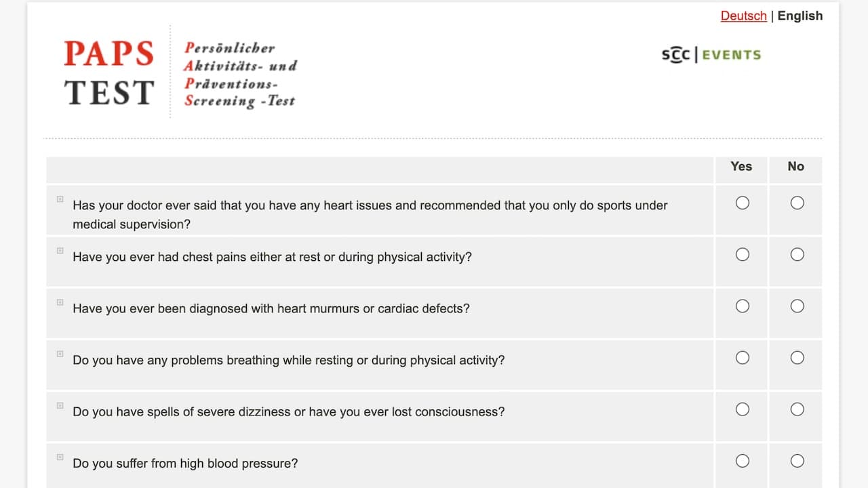Select No for high blood pressure

(797, 461)
